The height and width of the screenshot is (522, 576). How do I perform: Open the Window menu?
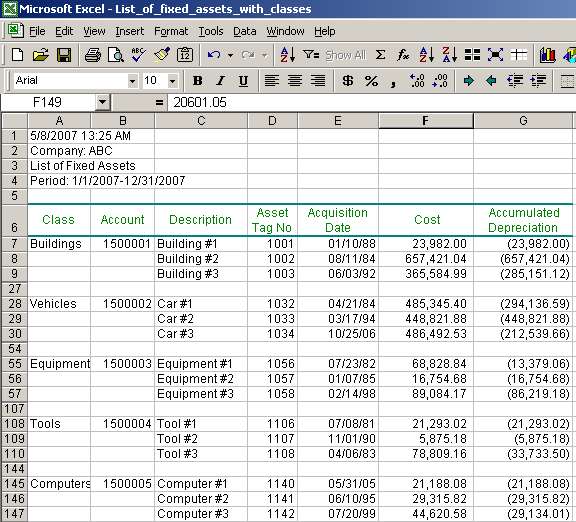coord(285,31)
